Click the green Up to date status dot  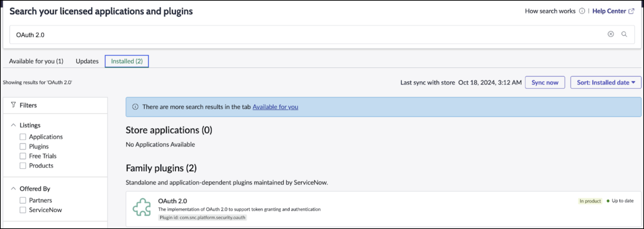pos(608,201)
